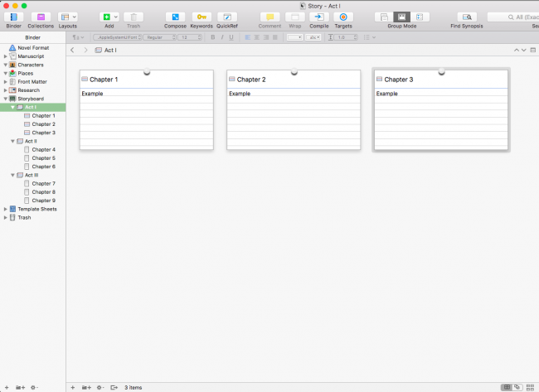
Task: Click add folder icon in binder footer
Action: coord(20,388)
